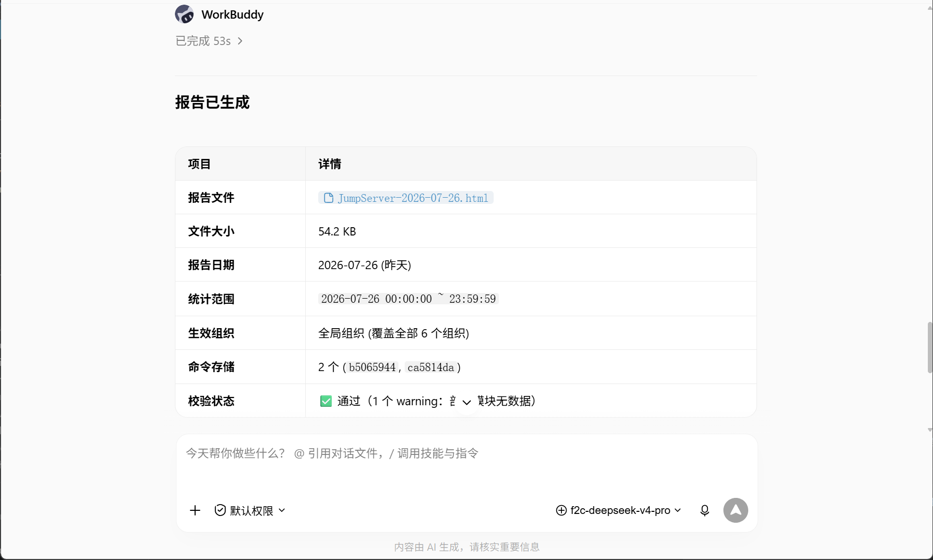Click the 文件大小 row label
The height and width of the screenshot is (560, 933).
pos(211,231)
